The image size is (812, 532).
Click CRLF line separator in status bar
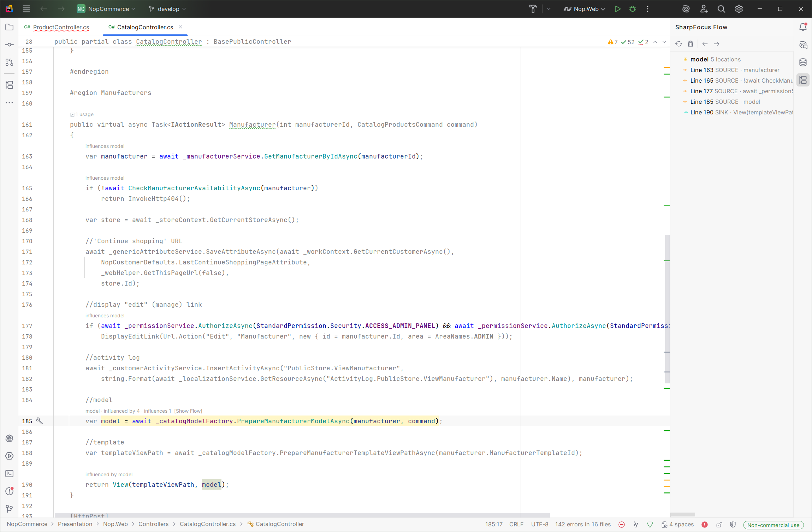[516, 525]
